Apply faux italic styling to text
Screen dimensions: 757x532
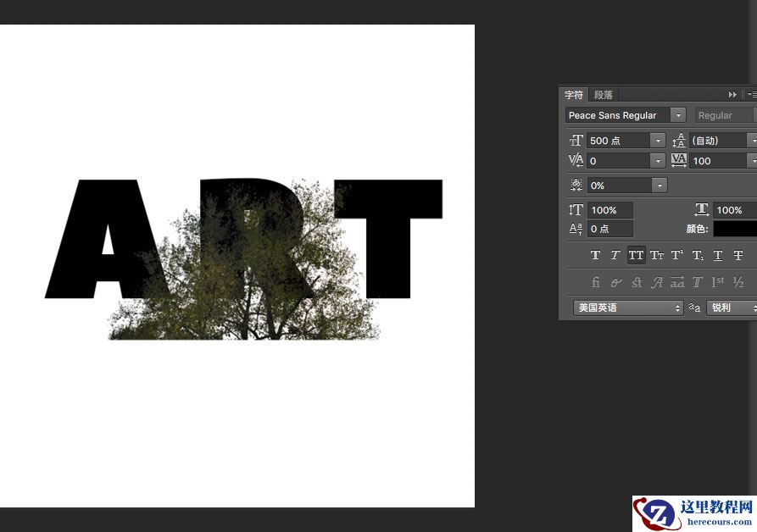616,255
